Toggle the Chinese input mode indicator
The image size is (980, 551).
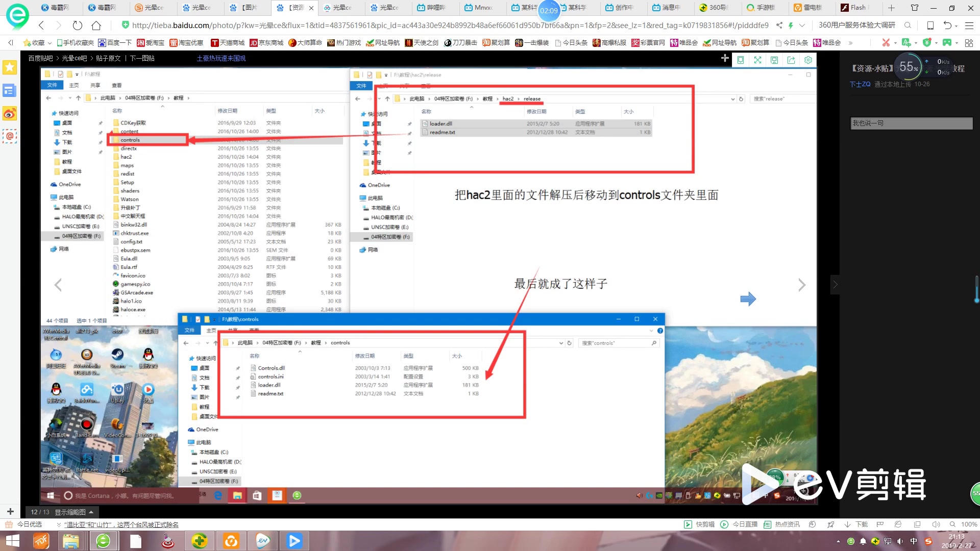[914, 541]
